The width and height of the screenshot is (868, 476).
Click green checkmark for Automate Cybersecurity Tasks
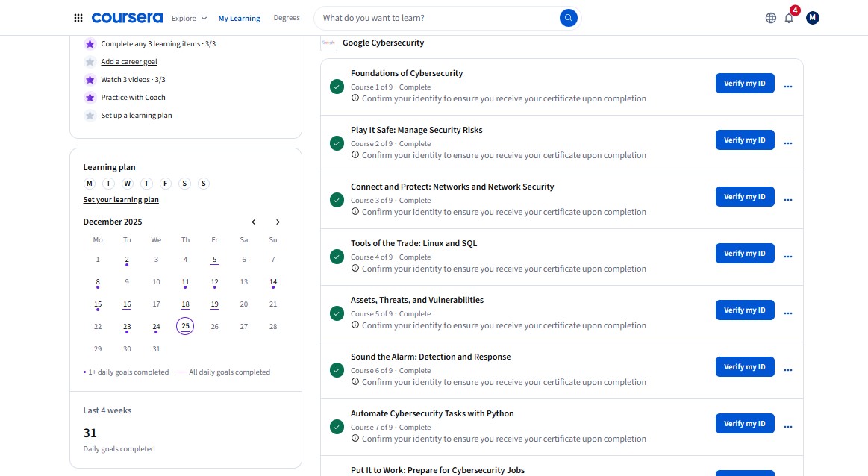[337, 428]
